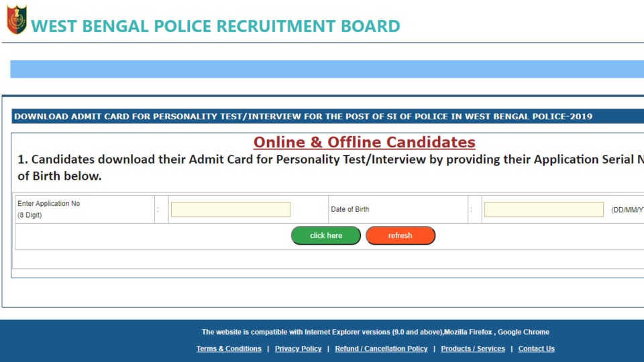
Task: Open the Contact Us footer link
Action: point(537,349)
